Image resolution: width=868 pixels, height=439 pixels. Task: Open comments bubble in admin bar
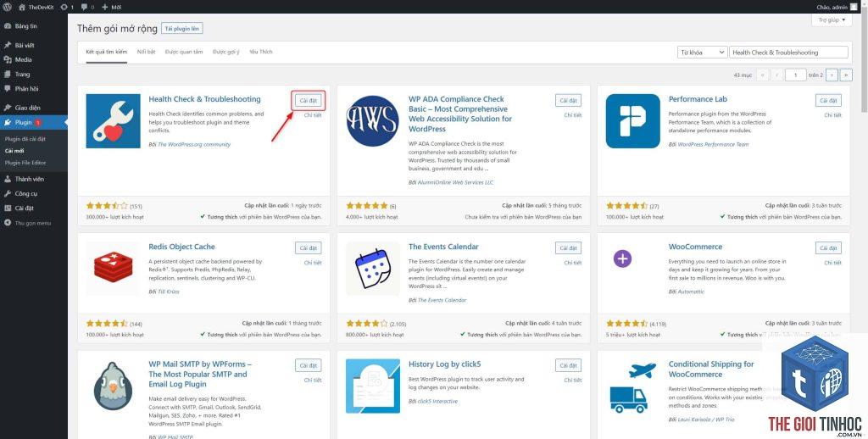(88, 7)
